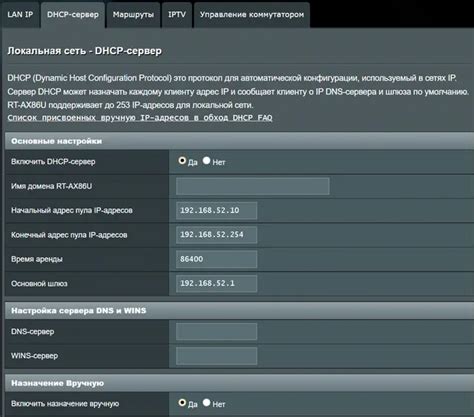Select Нет for Включить назначение вручную

click(207, 403)
